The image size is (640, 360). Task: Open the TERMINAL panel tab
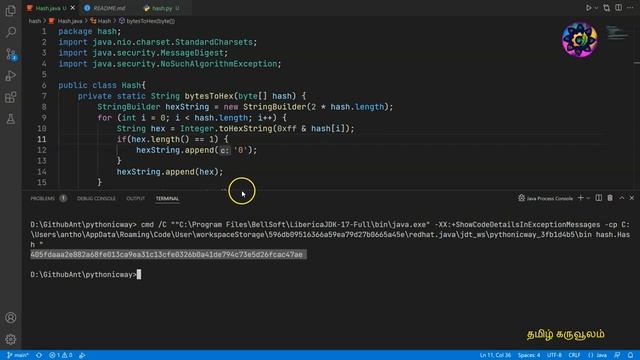(x=167, y=198)
